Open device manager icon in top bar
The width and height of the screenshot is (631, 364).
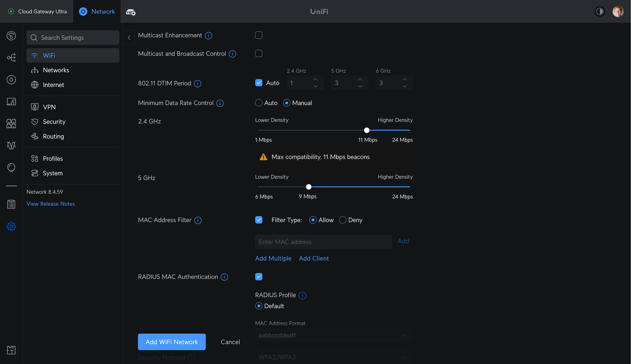[131, 12]
